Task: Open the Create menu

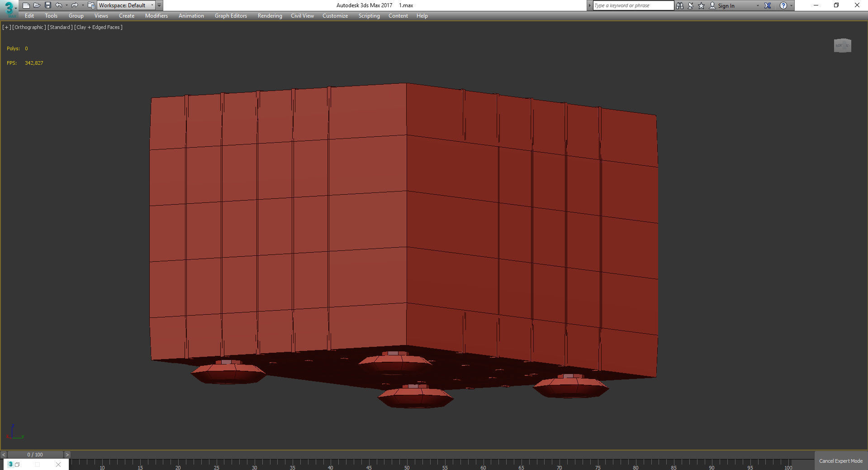Action: [127, 16]
